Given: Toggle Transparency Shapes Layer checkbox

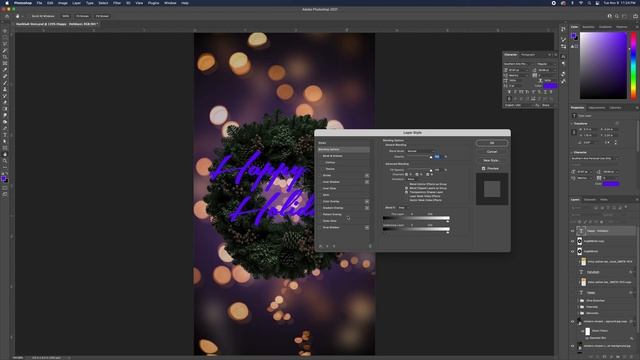Looking at the screenshot, I should pos(407,192).
